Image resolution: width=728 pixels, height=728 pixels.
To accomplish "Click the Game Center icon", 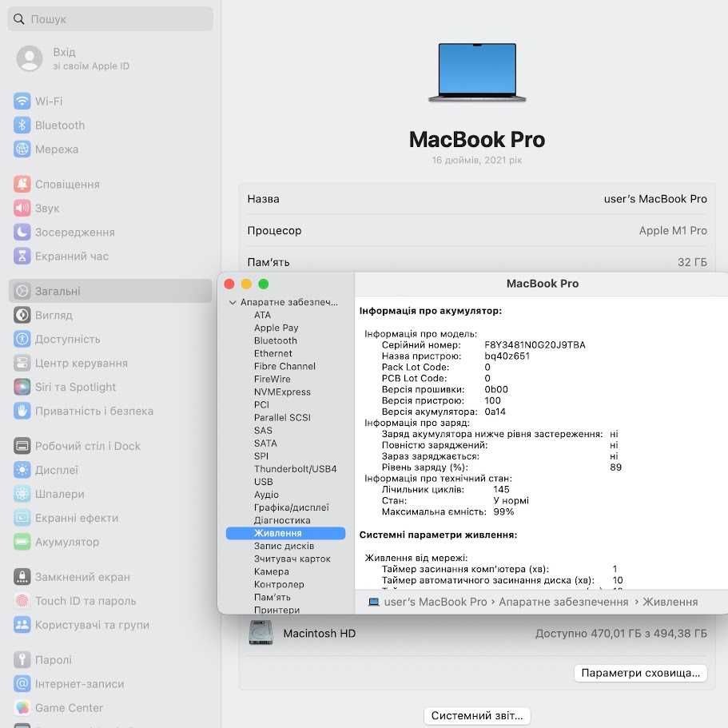I will tap(22, 707).
